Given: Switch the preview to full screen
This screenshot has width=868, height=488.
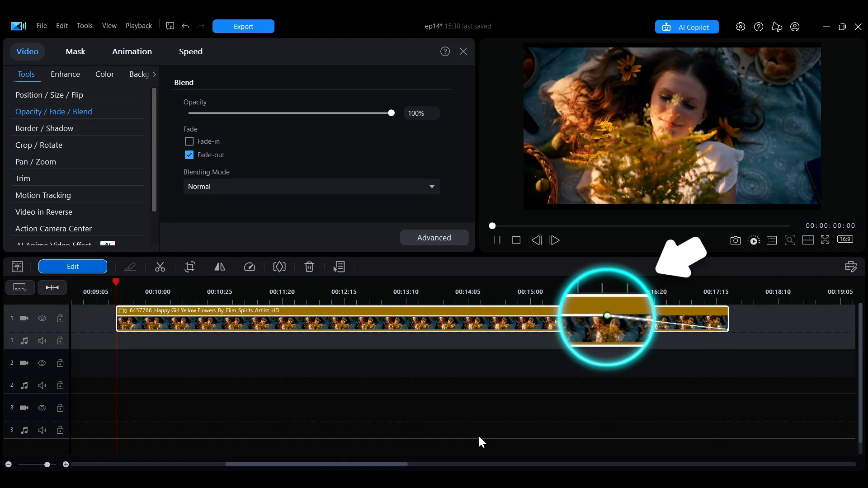Looking at the screenshot, I should coord(825,240).
